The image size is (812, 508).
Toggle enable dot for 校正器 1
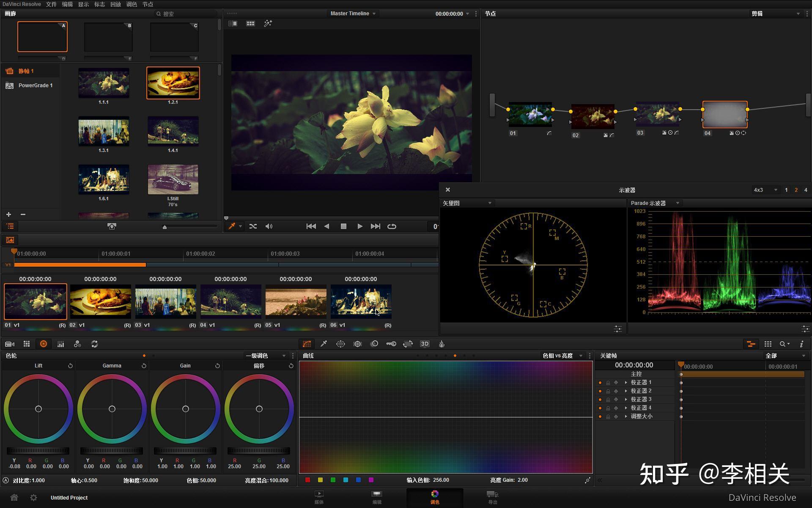(x=600, y=383)
